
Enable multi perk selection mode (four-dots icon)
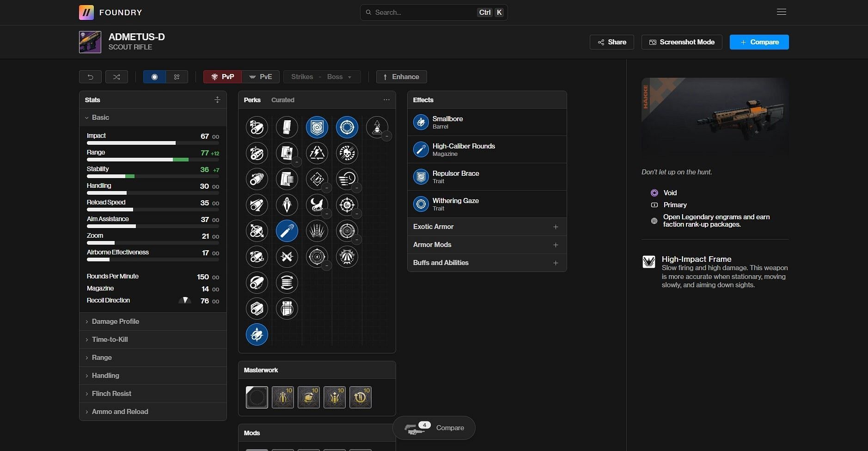[x=177, y=77]
